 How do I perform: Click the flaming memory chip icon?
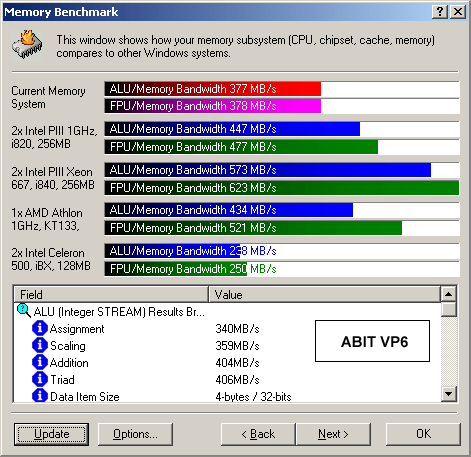27,46
